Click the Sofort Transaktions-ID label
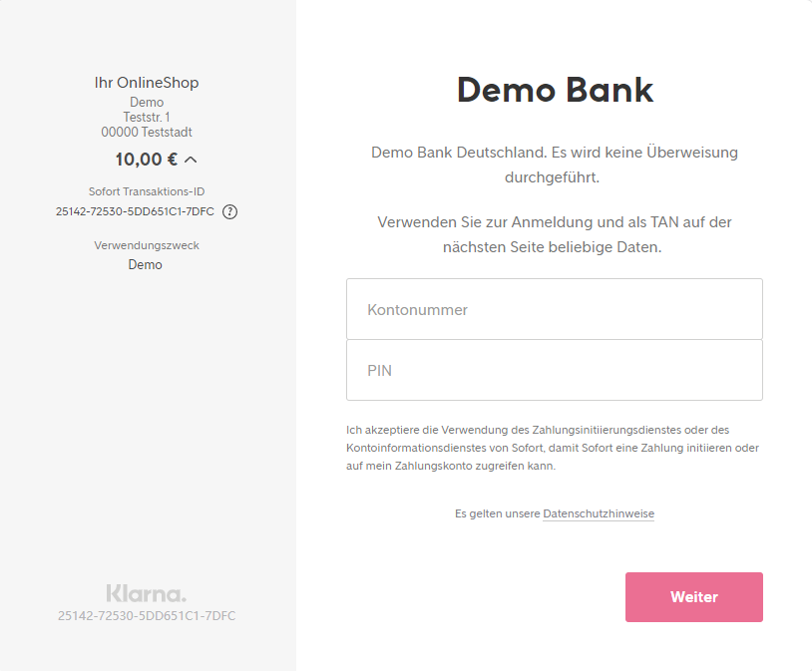The height and width of the screenshot is (671, 812). click(147, 191)
